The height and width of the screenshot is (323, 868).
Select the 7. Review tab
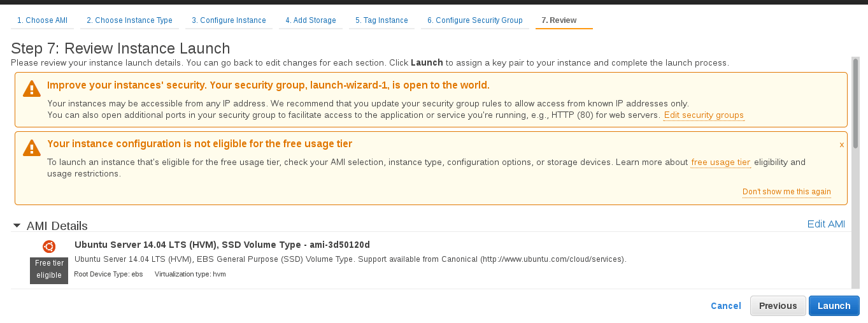pos(559,20)
